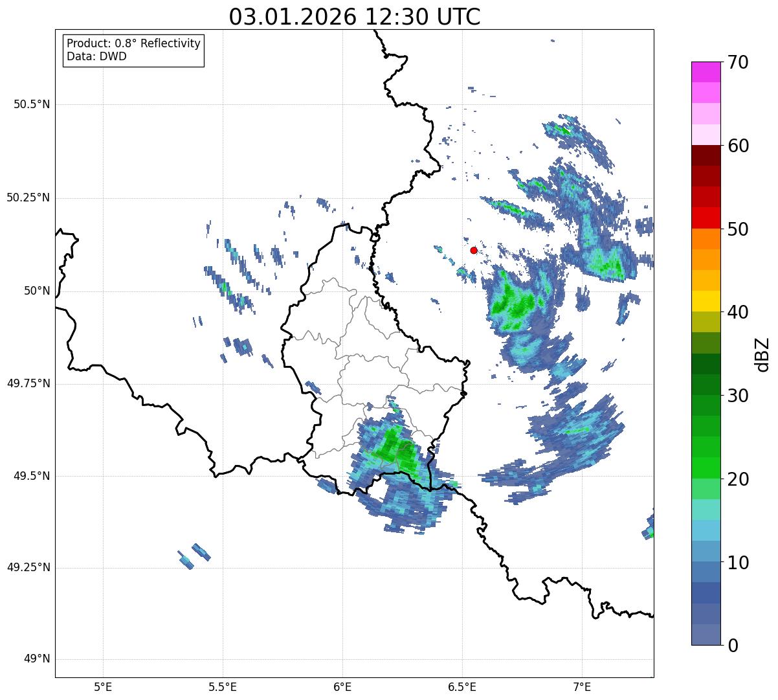The image size is (778, 700).
Task: Click the 'Product: 0.8° Reflectivity' label
Action: pos(134,43)
